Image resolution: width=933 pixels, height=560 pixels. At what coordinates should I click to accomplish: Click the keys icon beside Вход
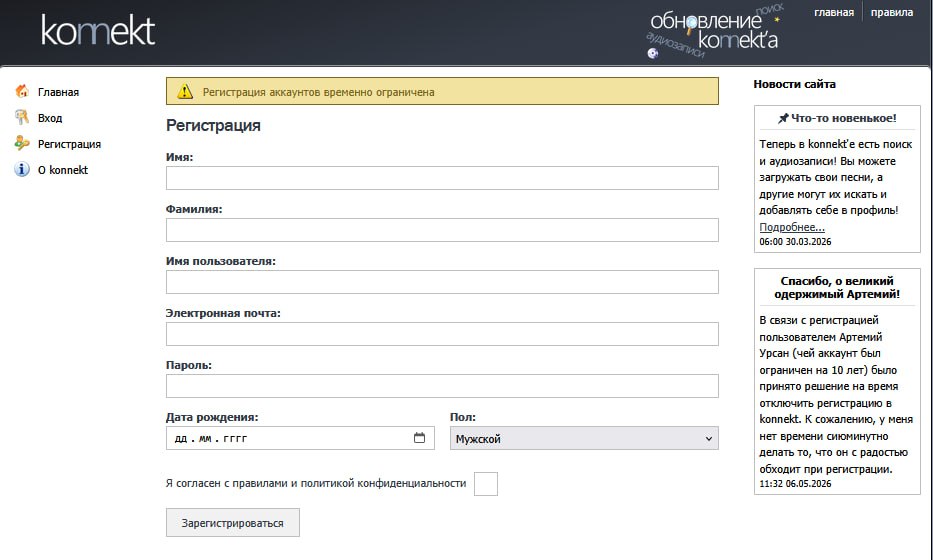pyautogui.click(x=22, y=117)
